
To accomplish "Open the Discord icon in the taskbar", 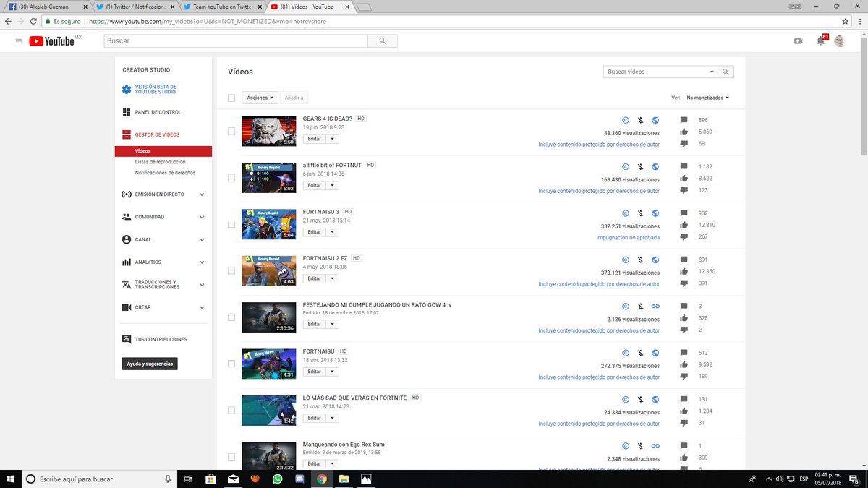I will pyautogui.click(x=299, y=479).
